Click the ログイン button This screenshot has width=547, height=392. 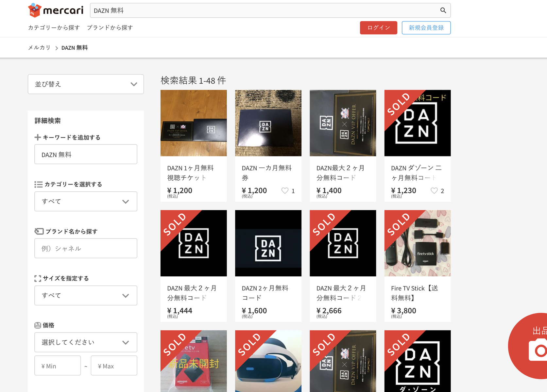click(379, 28)
